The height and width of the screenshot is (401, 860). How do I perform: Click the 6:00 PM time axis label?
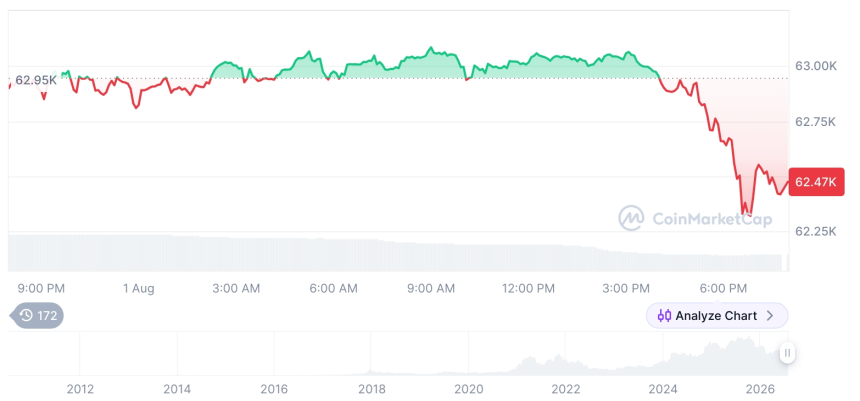(x=723, y=288)
